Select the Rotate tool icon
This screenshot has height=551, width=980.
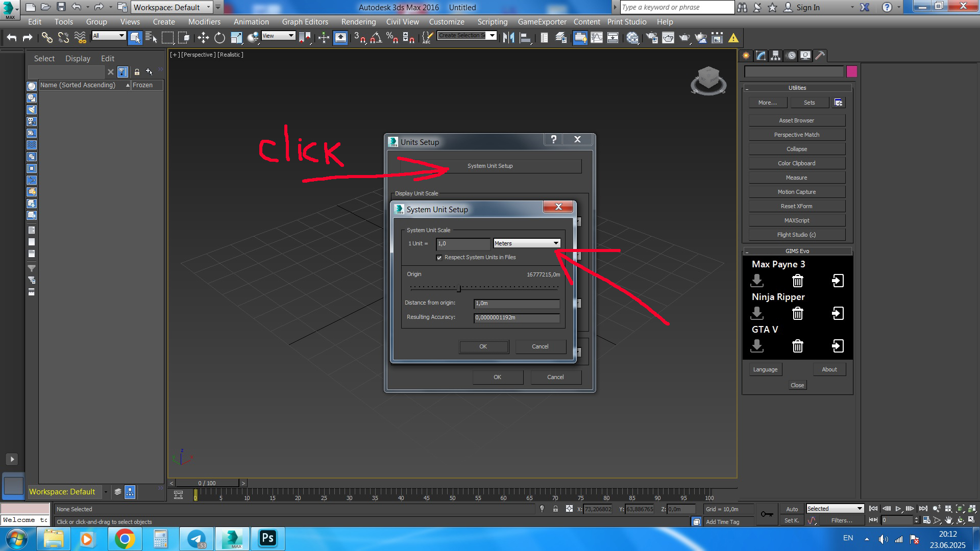tap(219, 38)
